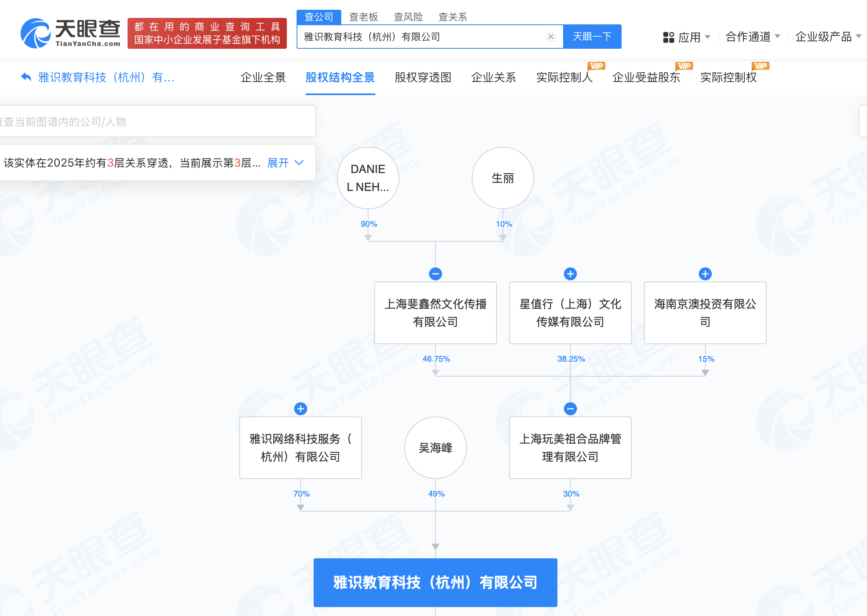Clear the search box with X icon
This screenshot has height=616, width=867.
(551, 37)
